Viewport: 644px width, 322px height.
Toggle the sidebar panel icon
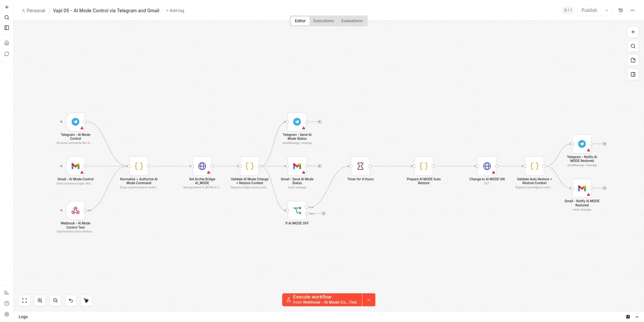(x=7, y=28)
